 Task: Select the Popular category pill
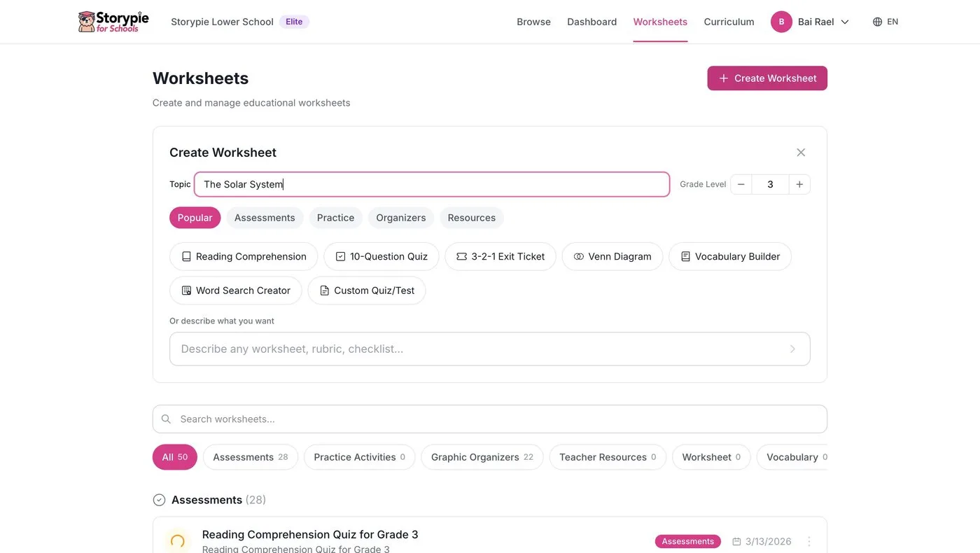point(195,218)
